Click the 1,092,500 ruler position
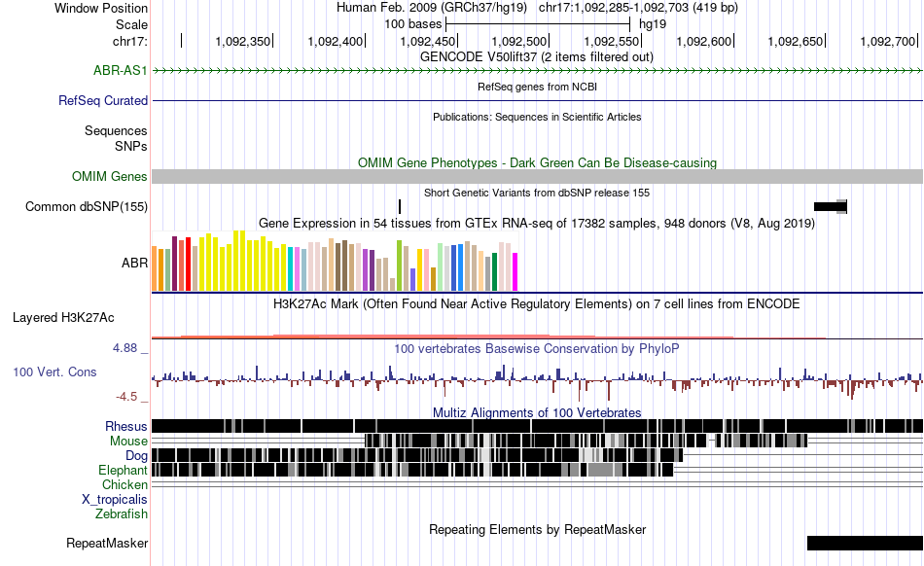 (x=519, y=41)
